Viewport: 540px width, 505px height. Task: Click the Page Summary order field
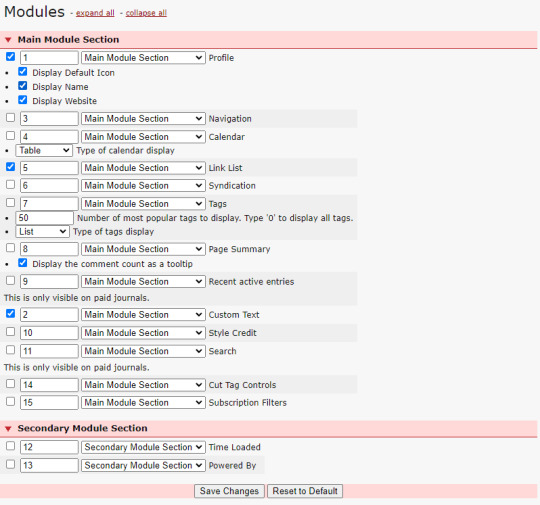[x=49, y=249]
